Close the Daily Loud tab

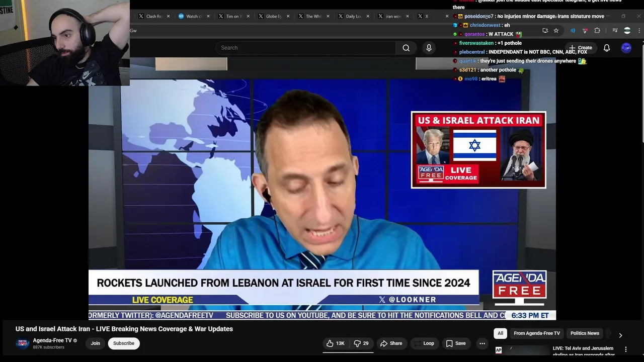pyautogui.click(x=368, y=16)
